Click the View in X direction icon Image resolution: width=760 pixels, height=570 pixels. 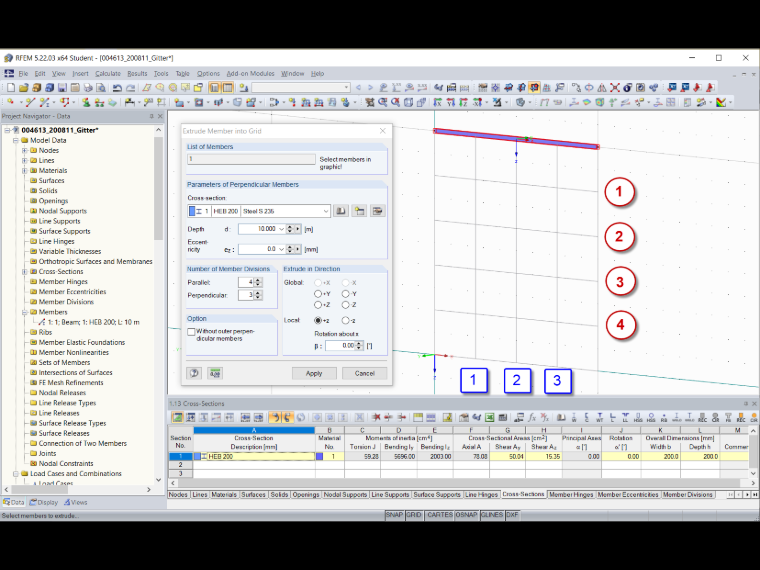(x=437, y=102)
